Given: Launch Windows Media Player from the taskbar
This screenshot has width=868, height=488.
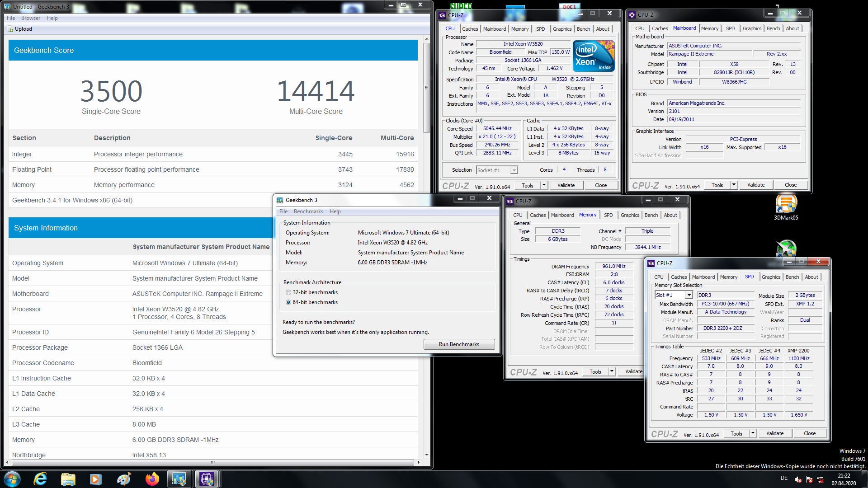Looking at the screenshot, I should [96, 479].
